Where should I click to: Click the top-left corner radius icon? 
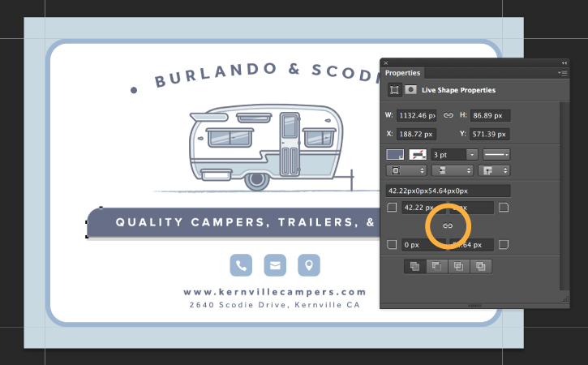click(x=392, y=207)
